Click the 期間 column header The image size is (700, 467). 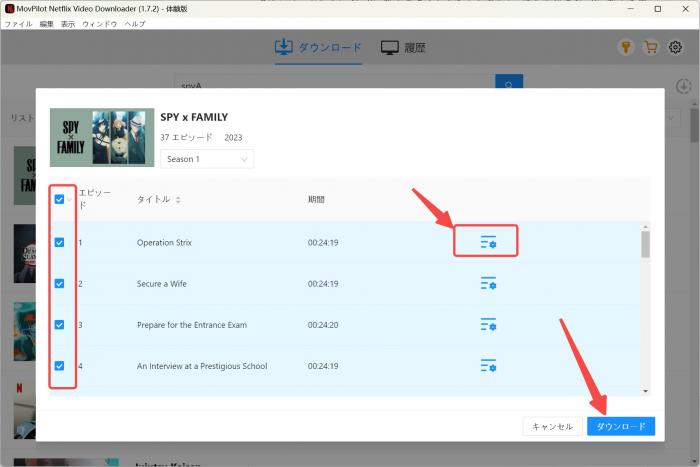[316, 199]
